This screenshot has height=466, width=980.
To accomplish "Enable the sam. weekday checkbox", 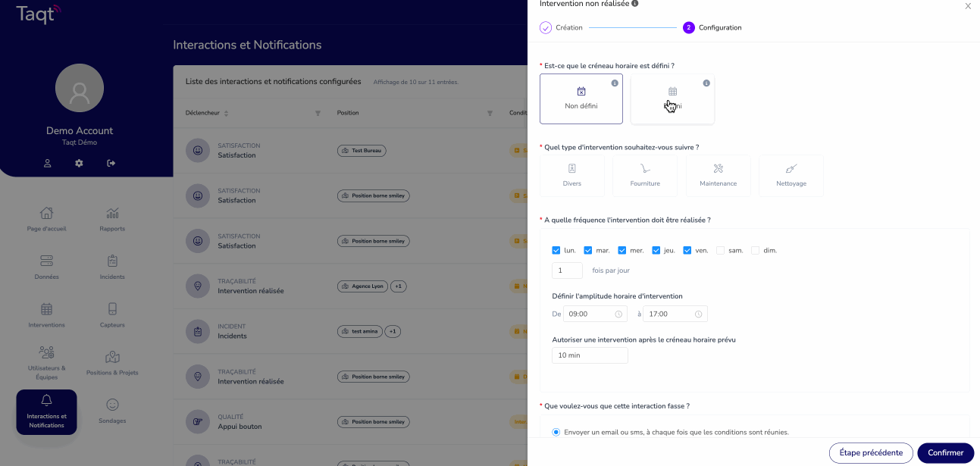I will click(720, 250).
